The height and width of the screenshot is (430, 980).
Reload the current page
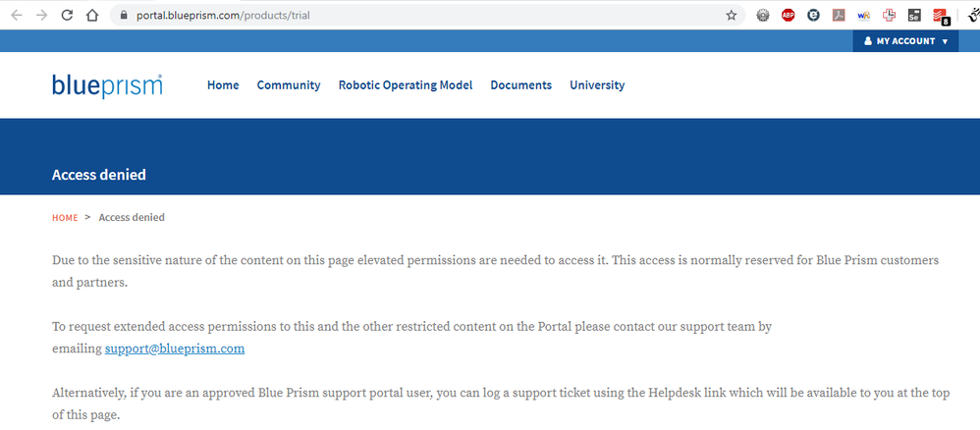pos(67,16)
